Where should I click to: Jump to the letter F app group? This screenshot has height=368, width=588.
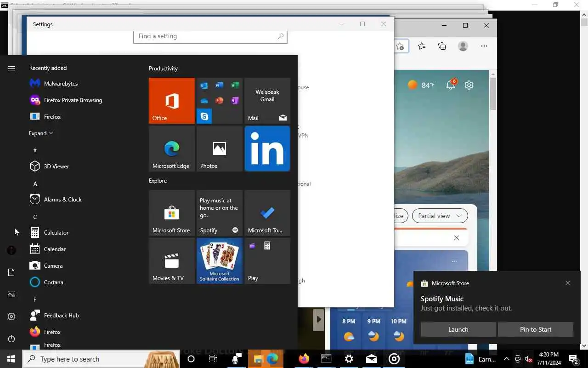pos(35,299)
